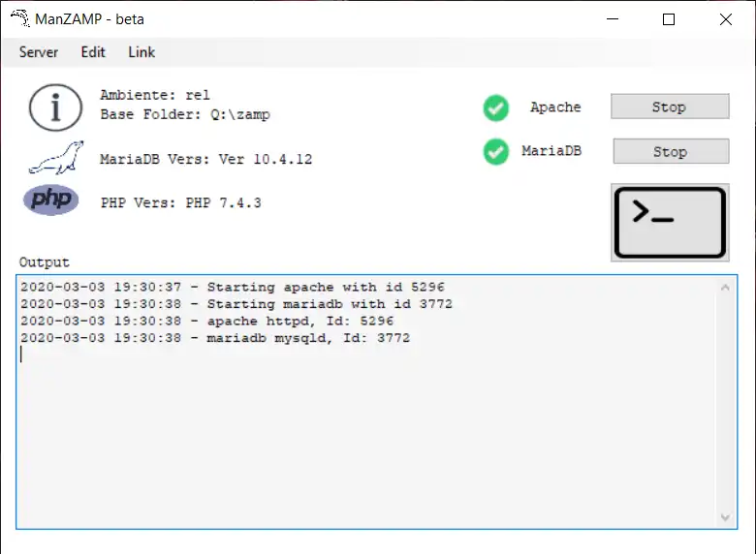Select the 'Base Folder: Q:\zamp' text

pyautogui.click(x=185, y=114)
